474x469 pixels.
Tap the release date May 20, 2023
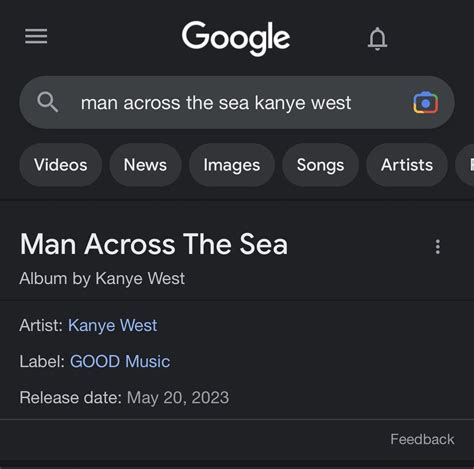coord(178,398)
